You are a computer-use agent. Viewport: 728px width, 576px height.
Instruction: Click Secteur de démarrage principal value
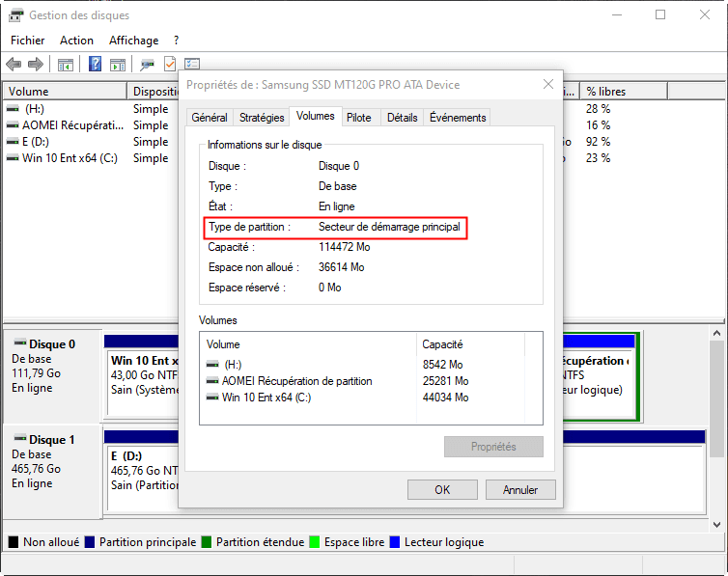click(389, 227)
